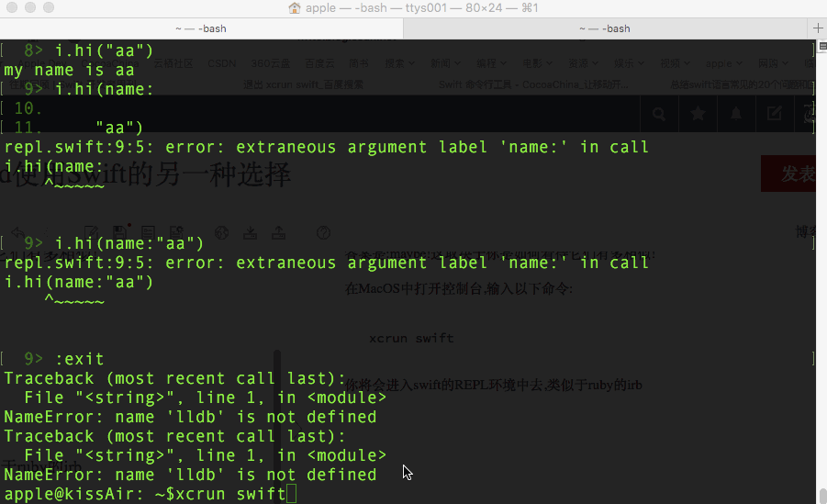Open a new terminal tab with plus button
The width and height of the screenshot is (827, 504).
(x=818, y=28)
